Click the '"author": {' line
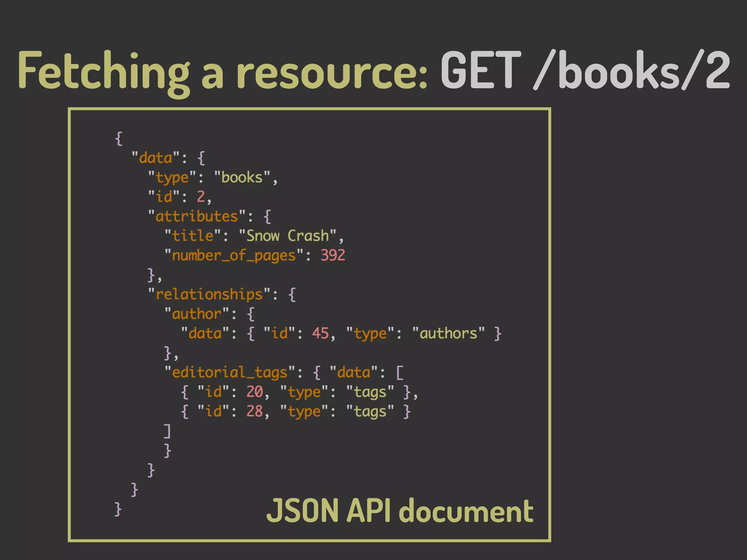Image resolution: width=747 pixels, height=560 pixels. (x=210, y=314)
